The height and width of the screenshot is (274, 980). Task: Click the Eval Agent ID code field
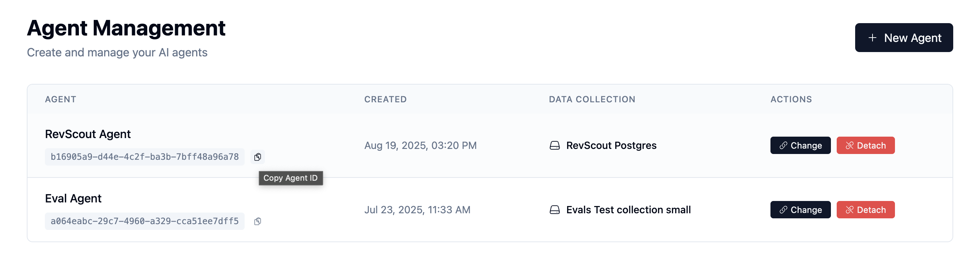[144, 221]
